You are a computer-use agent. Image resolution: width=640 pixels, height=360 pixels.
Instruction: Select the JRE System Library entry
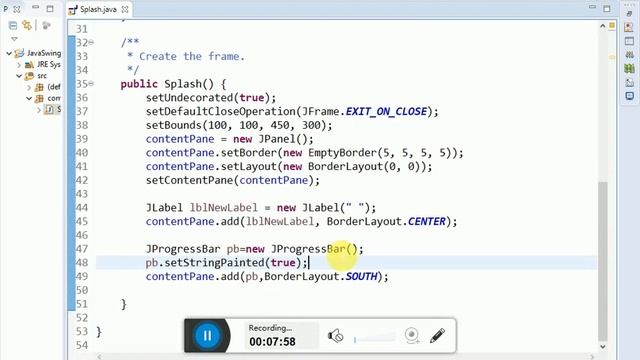pyautogui.click(x=49, y=64)
